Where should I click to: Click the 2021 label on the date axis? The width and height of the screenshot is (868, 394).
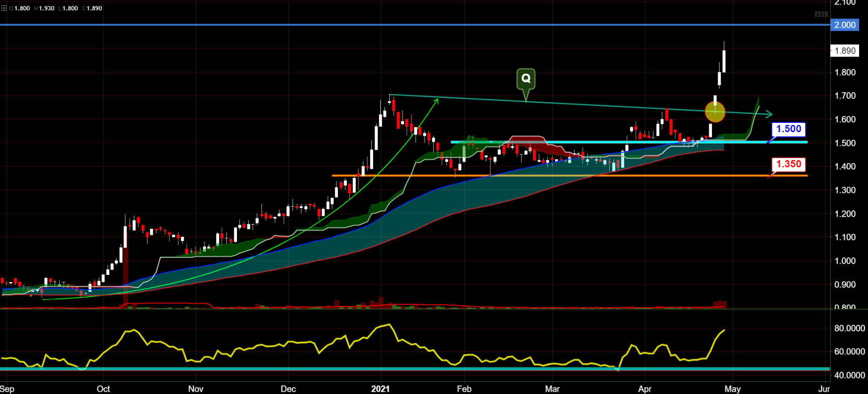[x=380, y=389]
